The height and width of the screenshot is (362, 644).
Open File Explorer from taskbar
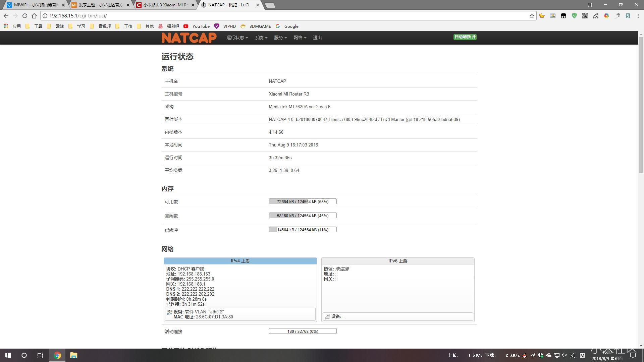(74, 355)
